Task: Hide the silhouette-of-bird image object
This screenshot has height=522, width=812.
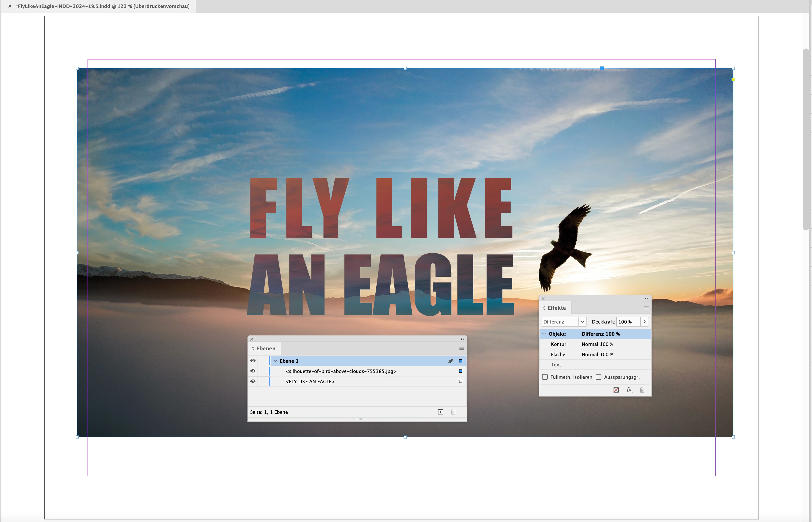Action: [x=253, y=371]
